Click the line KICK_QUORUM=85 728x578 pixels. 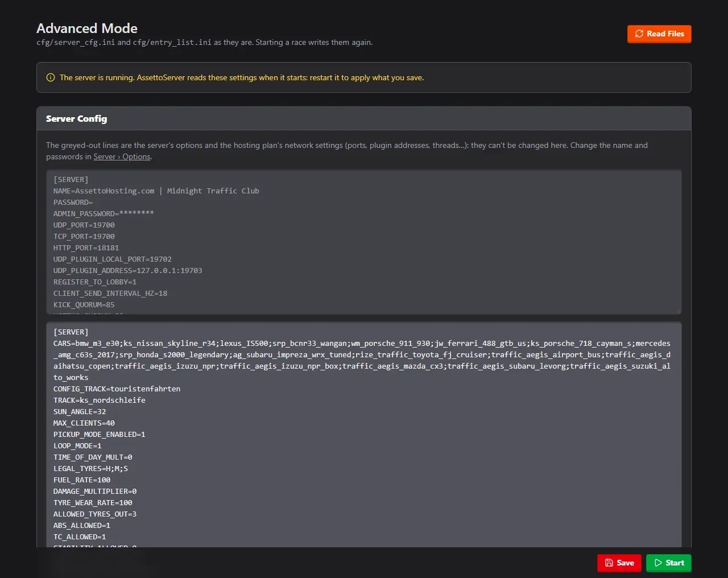[x=84, y=304]
